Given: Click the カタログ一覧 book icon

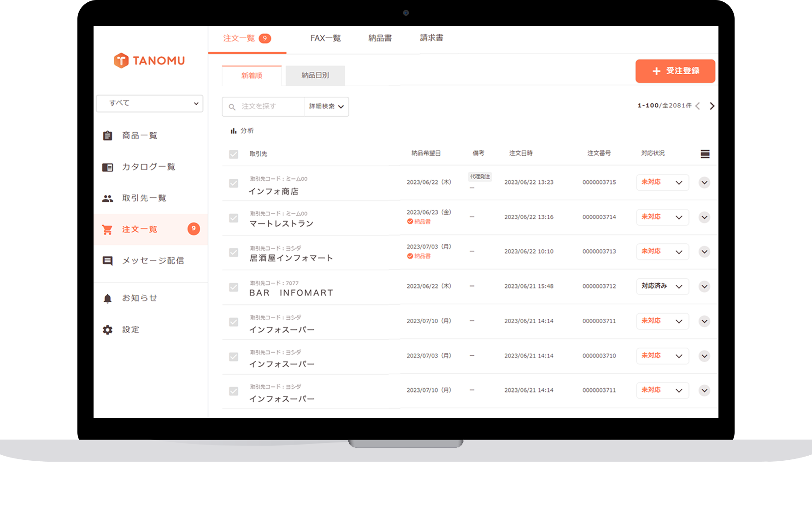Looking at the screenshot, I should pos(107,167).
